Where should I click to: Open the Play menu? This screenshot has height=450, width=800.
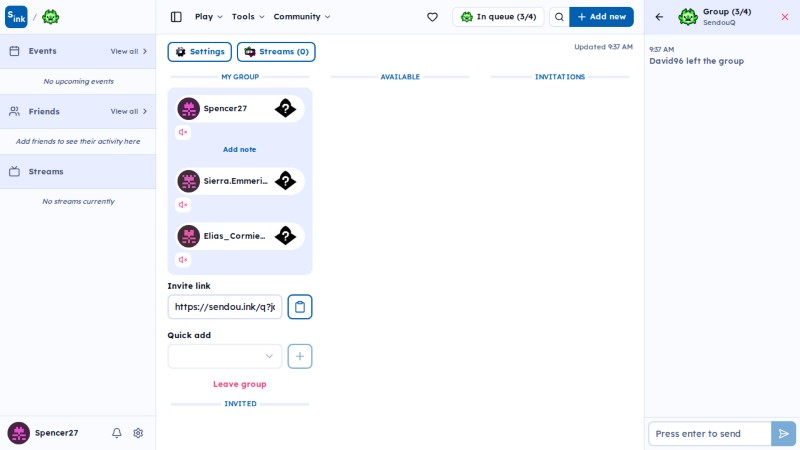209,17
